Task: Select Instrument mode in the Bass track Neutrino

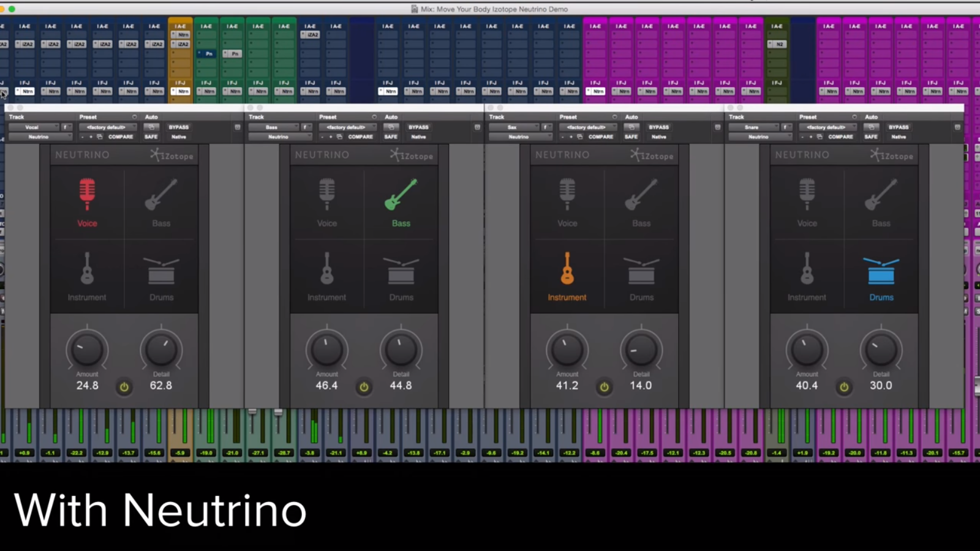Action: click(x=327, y=277)
